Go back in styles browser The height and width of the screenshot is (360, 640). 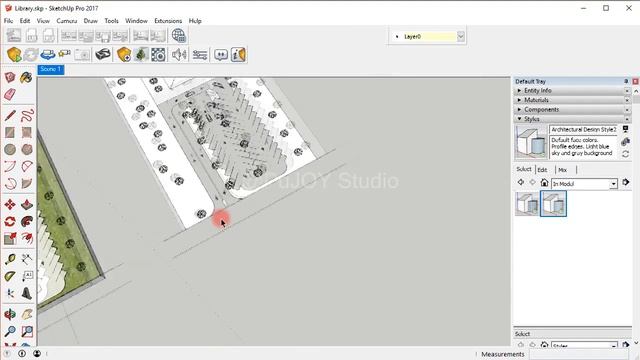pos(520,182)
